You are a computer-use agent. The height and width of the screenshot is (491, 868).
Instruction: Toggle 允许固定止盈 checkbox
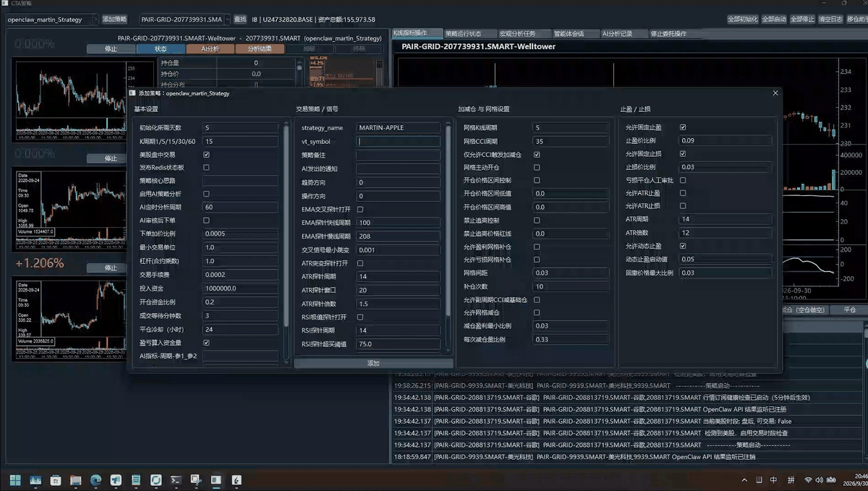(683, 127)
